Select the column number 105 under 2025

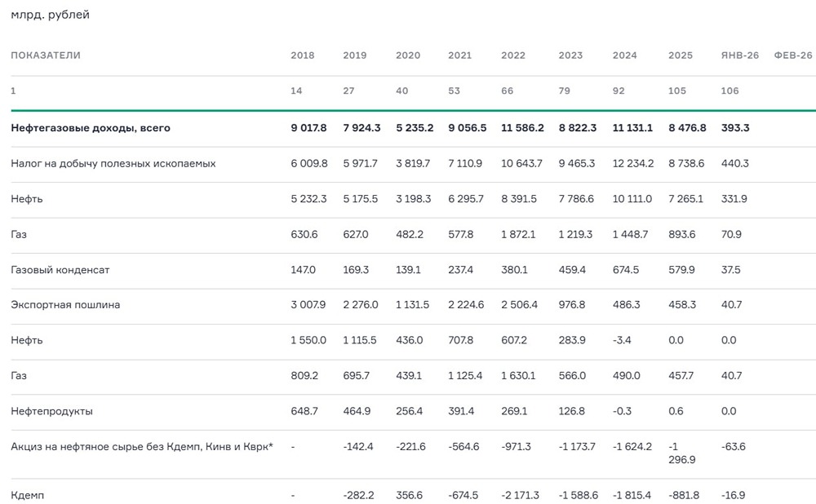[676, 91]
